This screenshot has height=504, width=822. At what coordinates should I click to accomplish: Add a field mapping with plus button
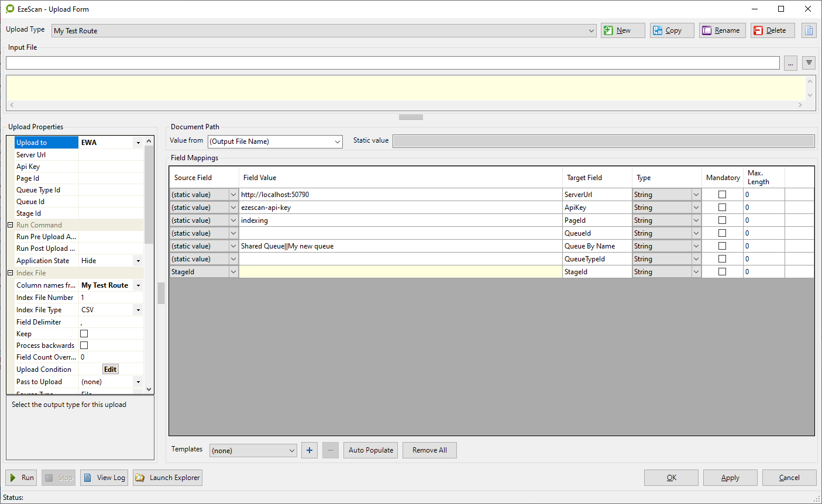[x=309, y=450]
